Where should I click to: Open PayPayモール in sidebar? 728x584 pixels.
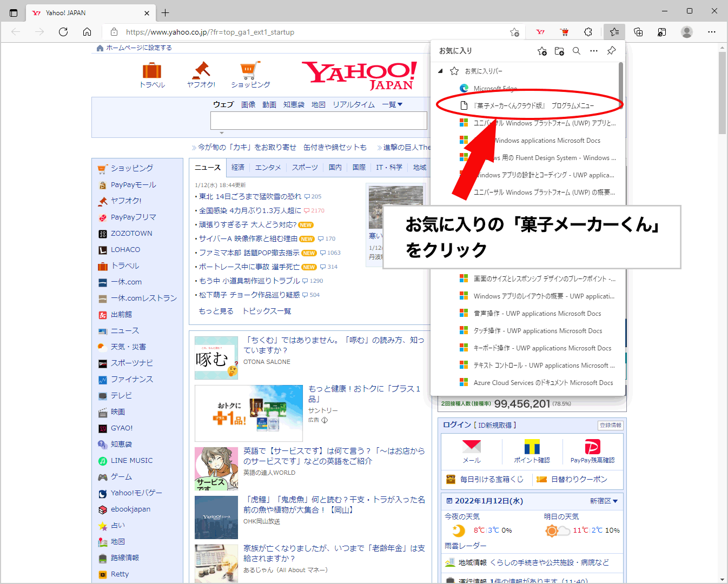point(133,184)
